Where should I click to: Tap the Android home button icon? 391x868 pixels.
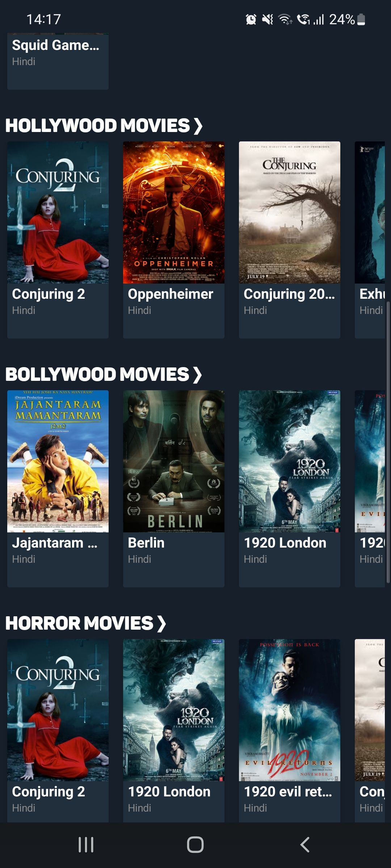pyautogui.click(x=195, y=845)
